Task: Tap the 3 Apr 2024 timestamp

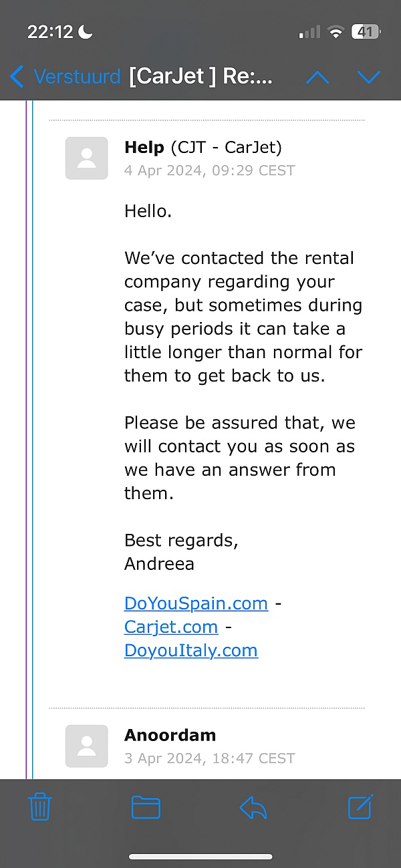Action: coord(209,758)
